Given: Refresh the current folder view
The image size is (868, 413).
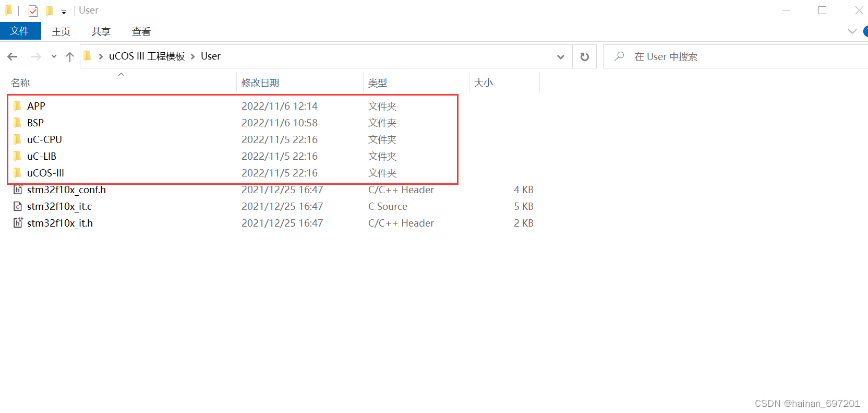Looking at the screenshot, I should 585,56.
